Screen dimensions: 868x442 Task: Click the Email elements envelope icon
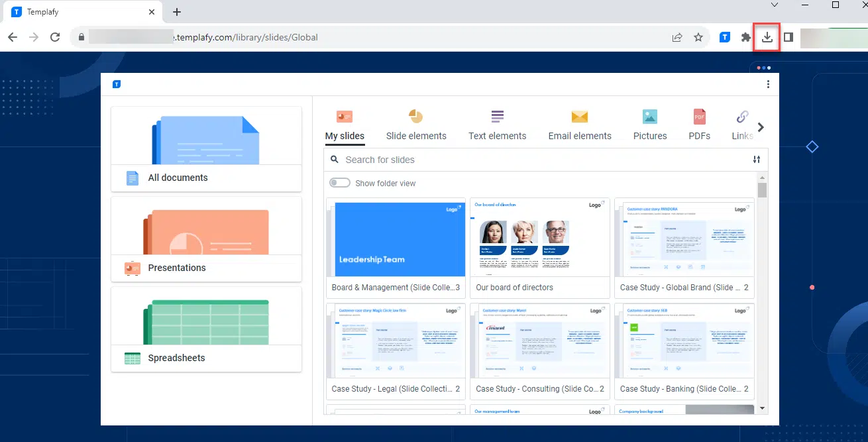(x=580, y=117)
